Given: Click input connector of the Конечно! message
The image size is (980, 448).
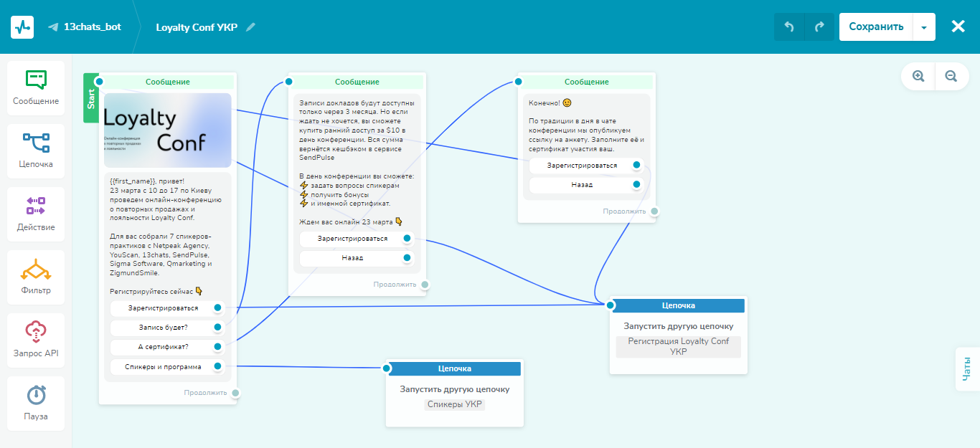Looking at the screenshot, I should (519, 82).
